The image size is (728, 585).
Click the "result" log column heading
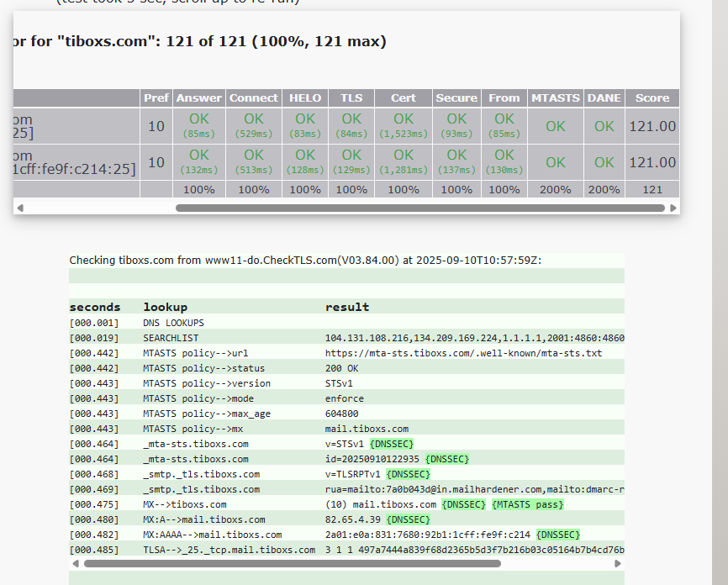347,308
